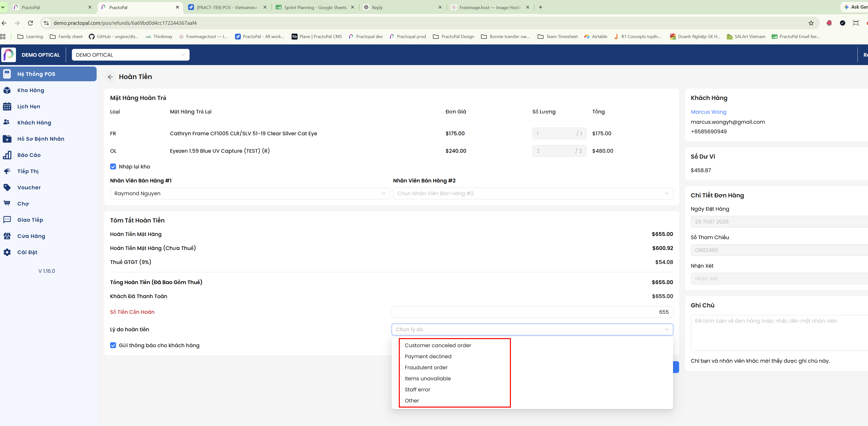Open the Learning bookmarks folder

point(30,36)
